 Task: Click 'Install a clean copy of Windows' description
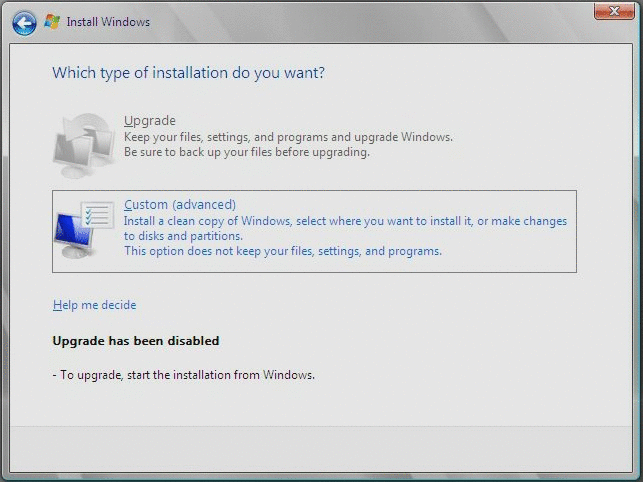point(345,221)
